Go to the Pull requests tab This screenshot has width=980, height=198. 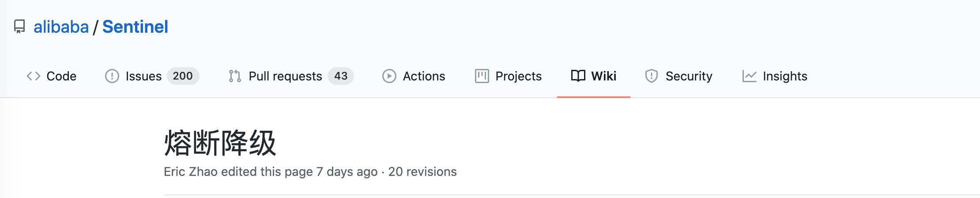coord(285,76)
